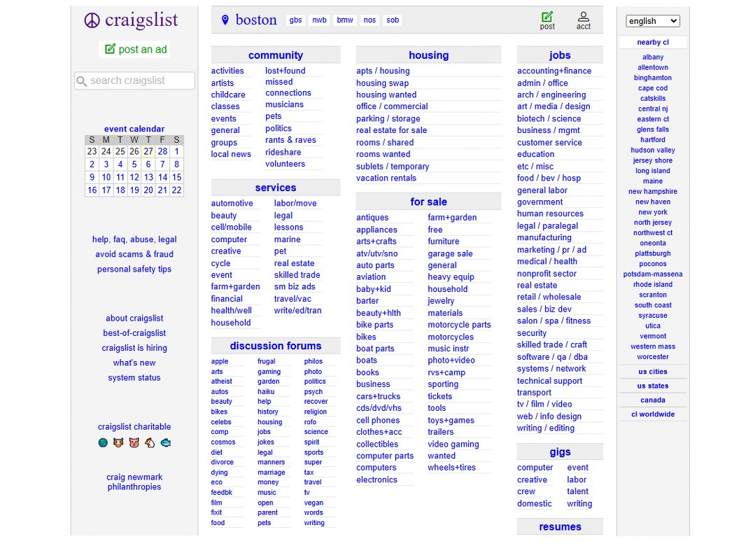The width and height of the screenshot is (739, 560).
Task: Select day 27 in event calendar
Action: point(148,151)
